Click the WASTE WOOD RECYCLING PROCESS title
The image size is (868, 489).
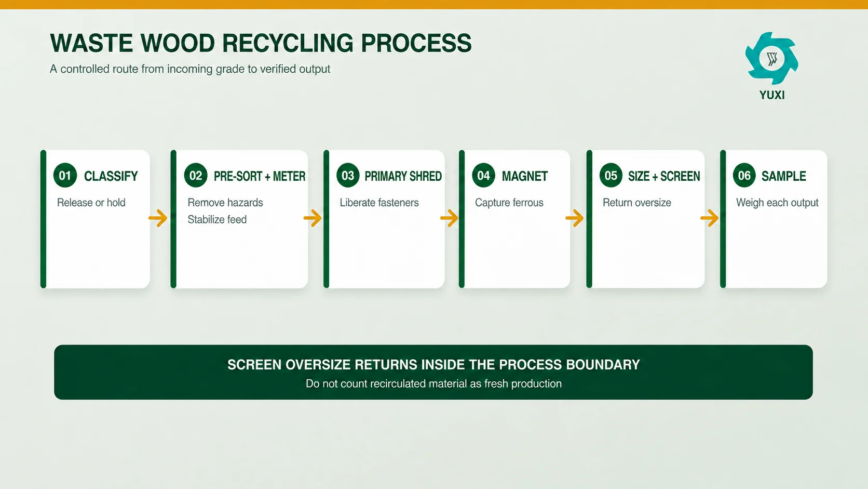tap(261, 43)
